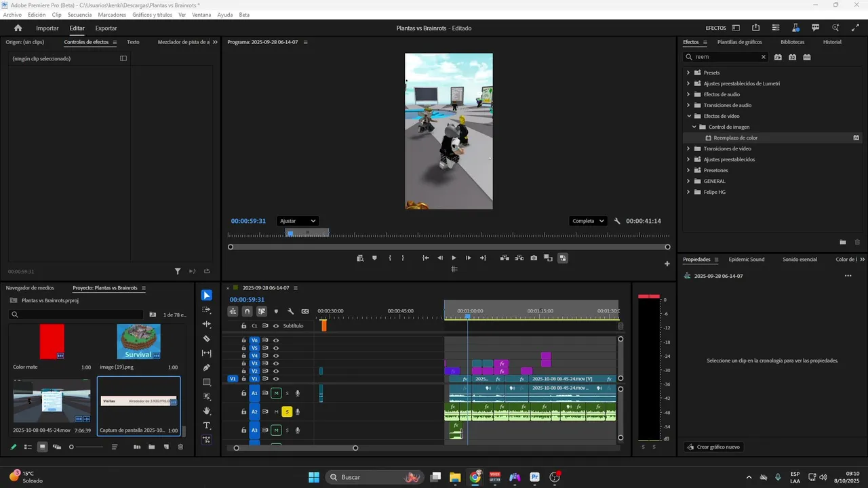The image size is (868, 488).
Task: Open the Epidemic Sound tab
Action: coord(747,260)
